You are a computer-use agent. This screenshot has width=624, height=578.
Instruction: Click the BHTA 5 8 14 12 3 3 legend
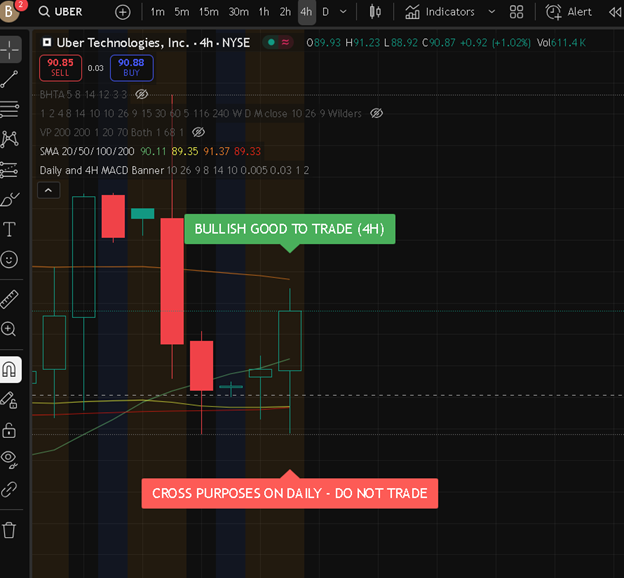[x=83, y=94]
